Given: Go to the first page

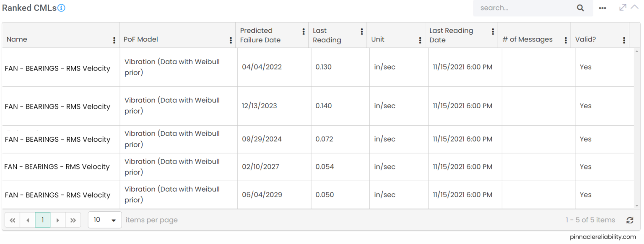Looking at the screenshot, I should tap(13, 220).
